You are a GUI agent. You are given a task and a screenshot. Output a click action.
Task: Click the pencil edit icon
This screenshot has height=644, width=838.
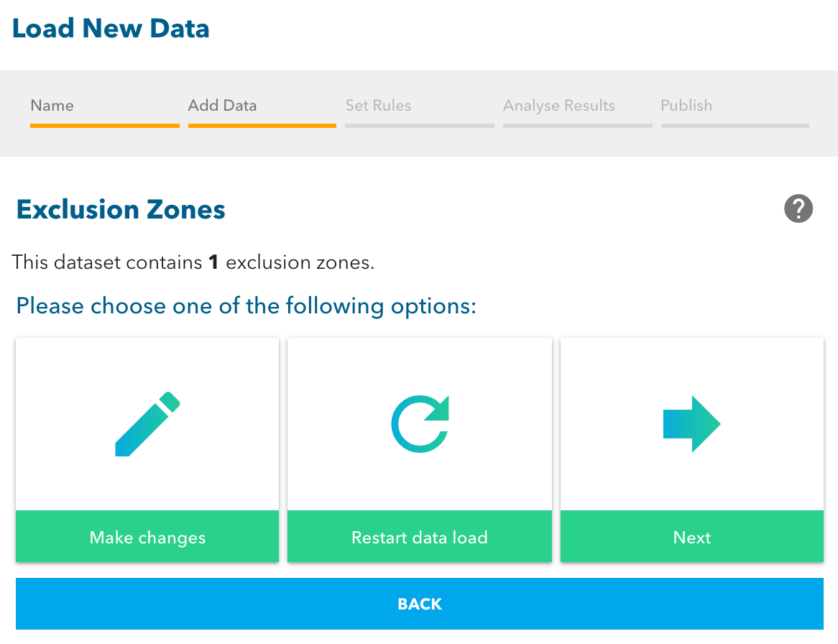(x=147, y=424)
